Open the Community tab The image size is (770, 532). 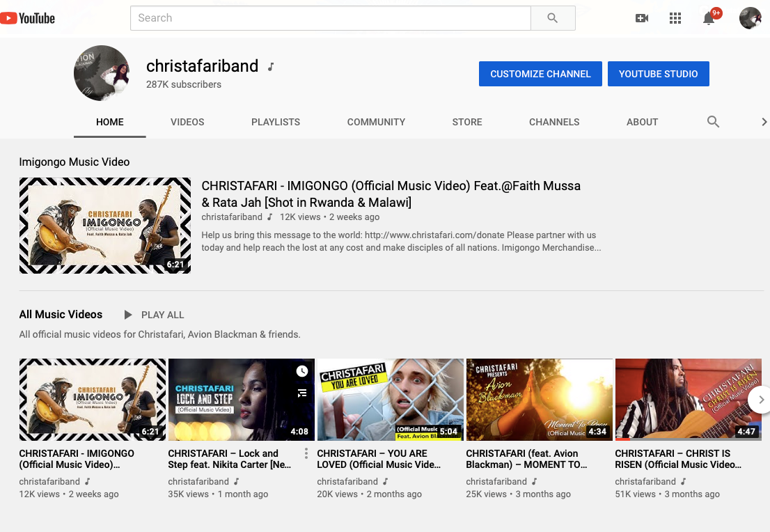[x=376, y=122]
